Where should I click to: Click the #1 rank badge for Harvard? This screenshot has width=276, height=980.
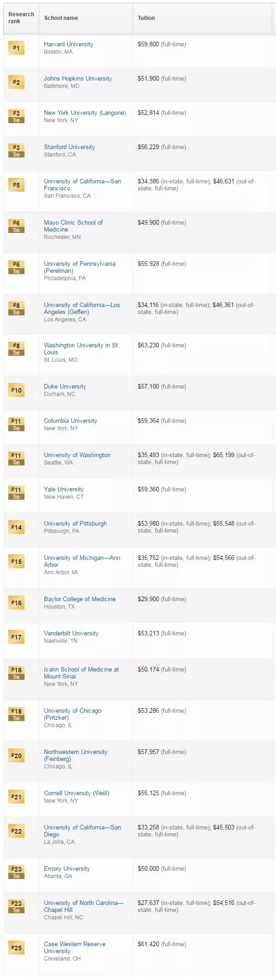pyautogui.click(x=16, y=48)
